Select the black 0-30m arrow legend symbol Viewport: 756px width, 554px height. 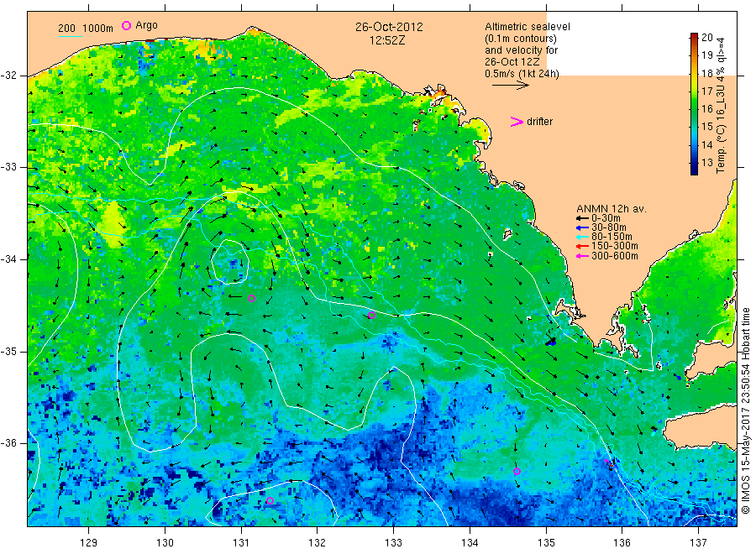(x=582, y=218)
